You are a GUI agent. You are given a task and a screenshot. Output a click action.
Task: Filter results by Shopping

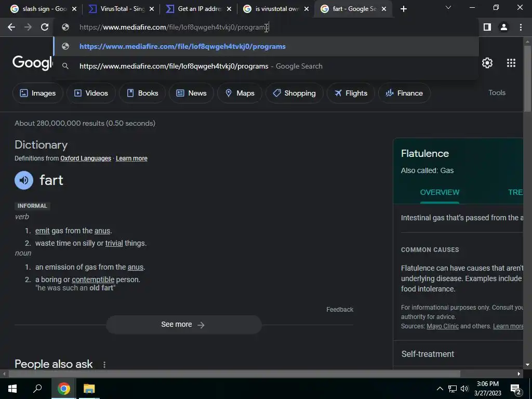click(x=294, y=93)
